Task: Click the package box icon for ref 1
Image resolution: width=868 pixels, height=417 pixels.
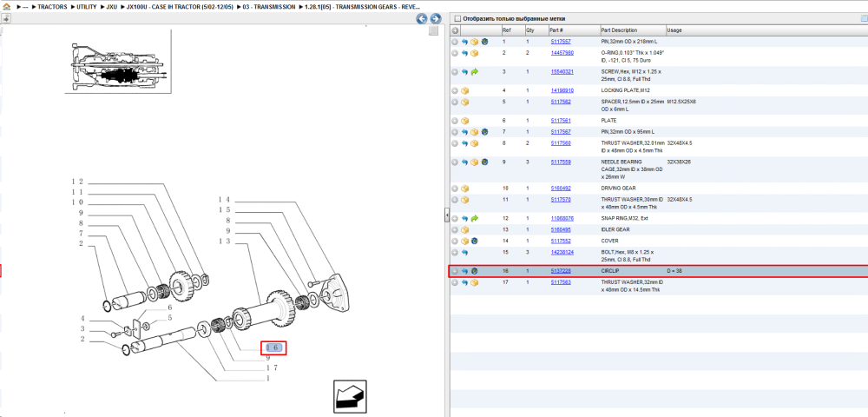Action: pos(475,42)
